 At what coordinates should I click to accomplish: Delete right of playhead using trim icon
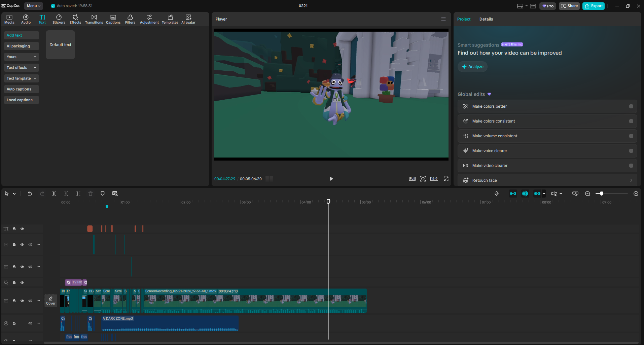(x=78, y=194)
